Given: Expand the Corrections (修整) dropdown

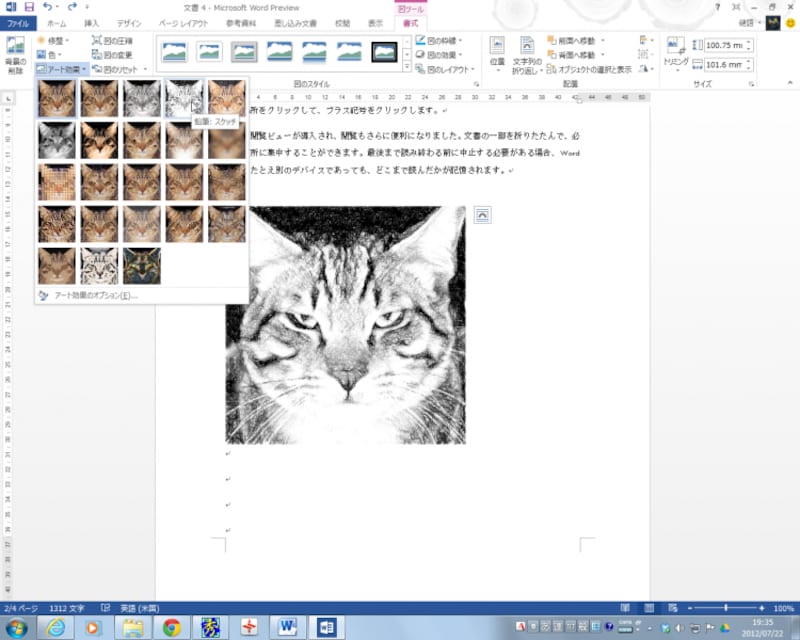Looking at the screenshot, I should 53,41.
